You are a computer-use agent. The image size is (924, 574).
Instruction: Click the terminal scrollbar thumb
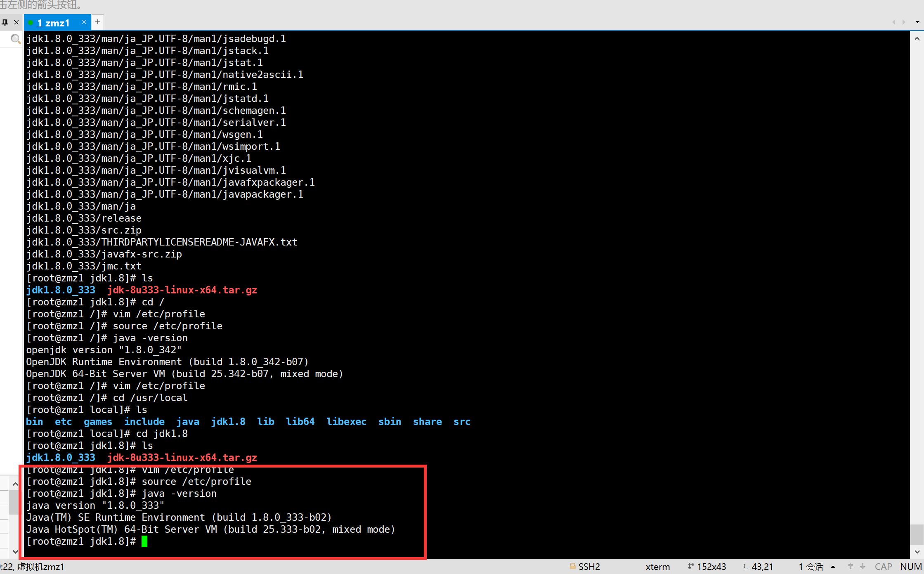tap(917, 534)
